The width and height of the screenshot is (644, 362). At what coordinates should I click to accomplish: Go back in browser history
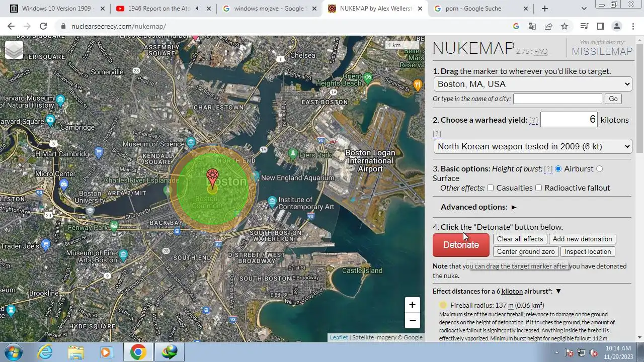[x=11, y=26]
